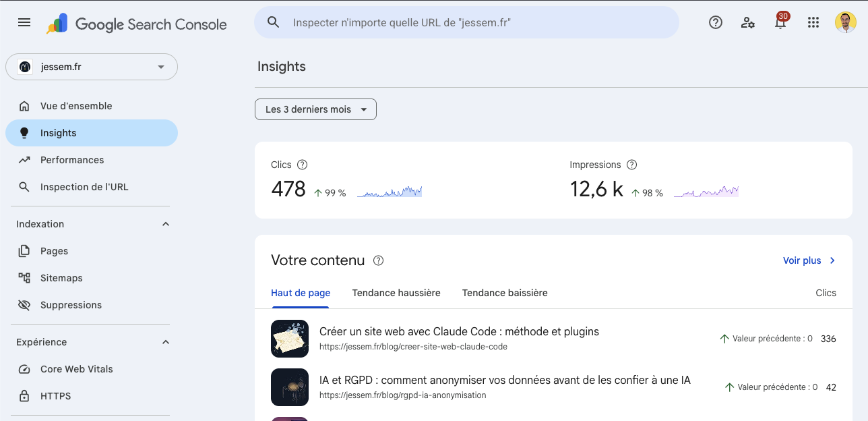Open Inspection de l'URL

point(92,187)
